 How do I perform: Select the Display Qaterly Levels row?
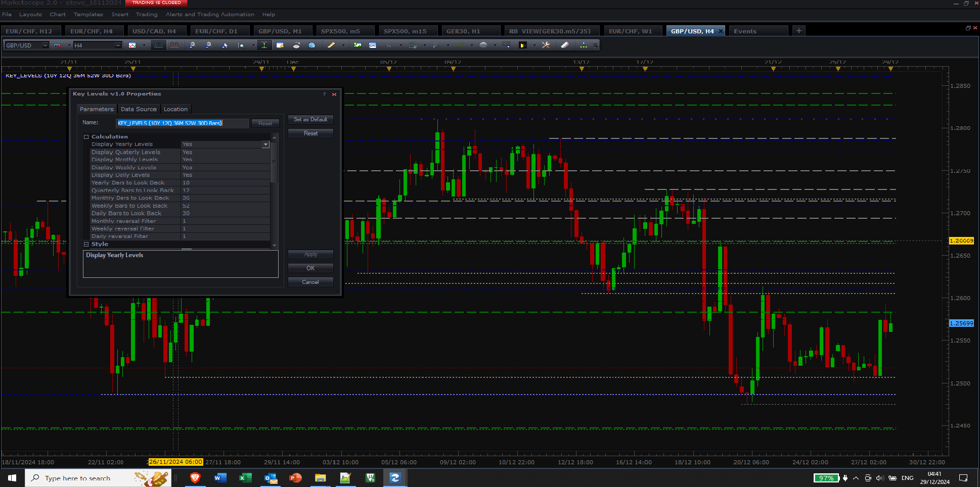[181, 152]
